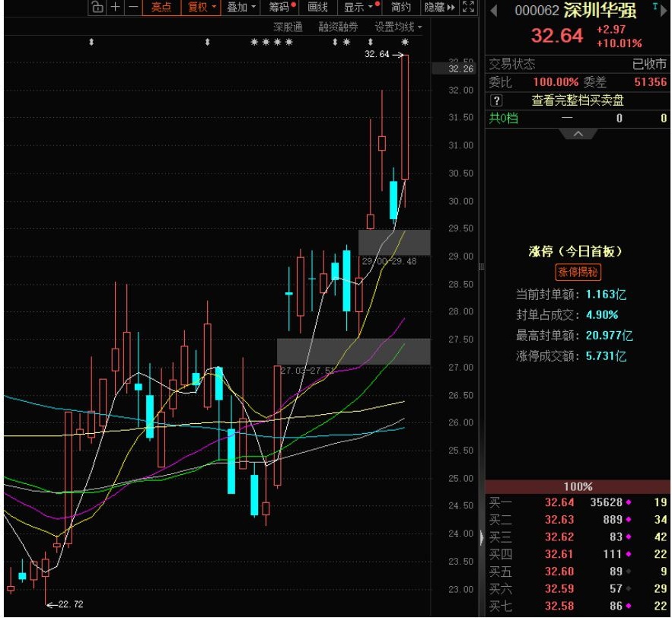Collapse order book with the up chevron
This screenshot has height=618, width=672.
578,134
